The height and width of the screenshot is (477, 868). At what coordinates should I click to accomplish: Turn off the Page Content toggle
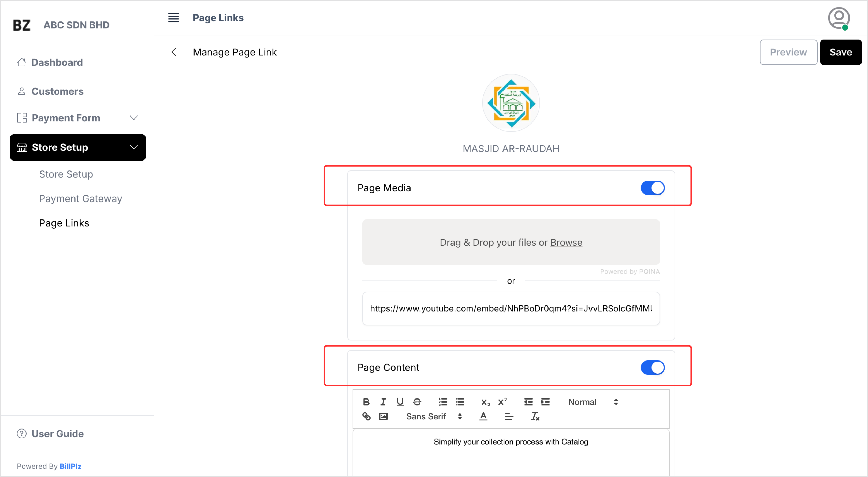[652, 367]
